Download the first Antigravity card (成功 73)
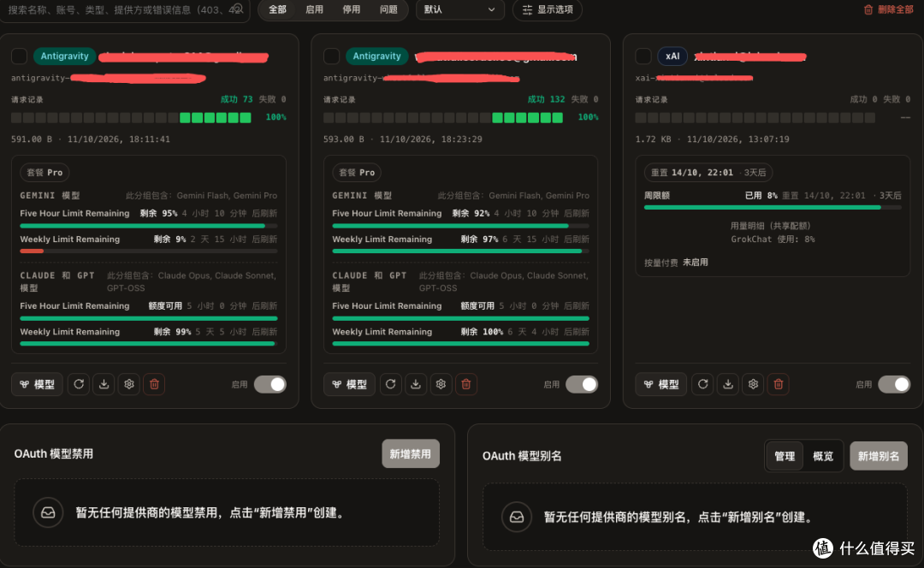Viewport: 924px width, 568px height. point(104,384)
